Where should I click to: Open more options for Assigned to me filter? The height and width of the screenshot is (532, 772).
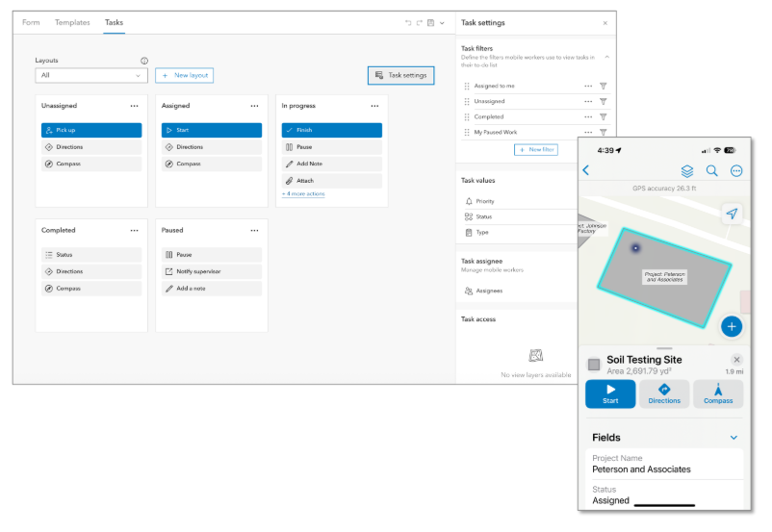tap(588, 87)
